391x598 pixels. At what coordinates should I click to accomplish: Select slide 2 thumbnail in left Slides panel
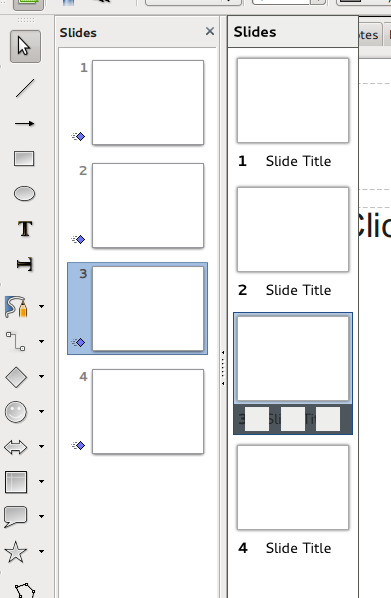coord(148,206)
